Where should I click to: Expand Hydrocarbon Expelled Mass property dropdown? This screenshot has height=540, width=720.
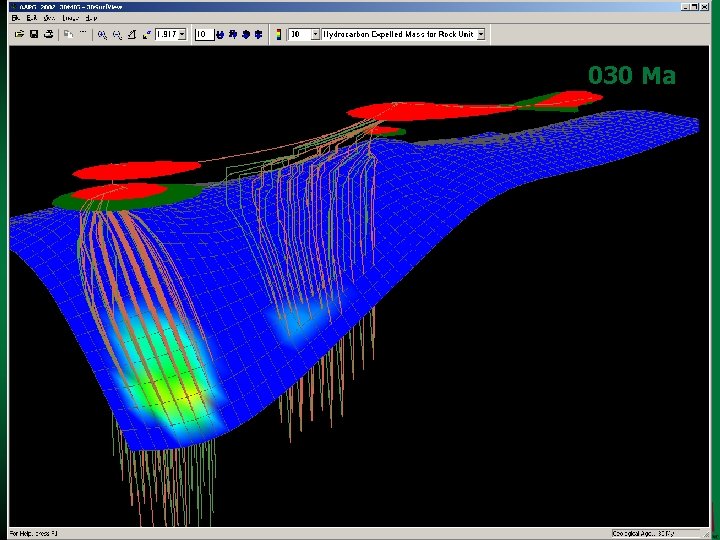tap(480, 34)
